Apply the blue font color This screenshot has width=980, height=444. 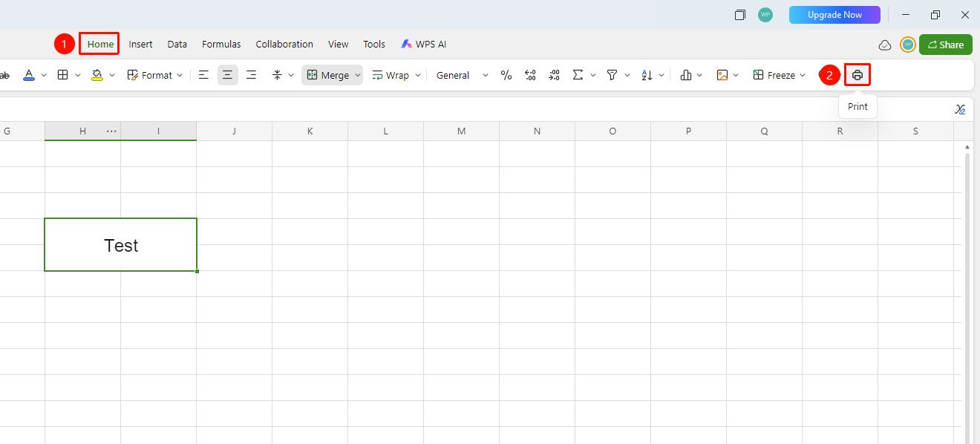coord(29,75)
